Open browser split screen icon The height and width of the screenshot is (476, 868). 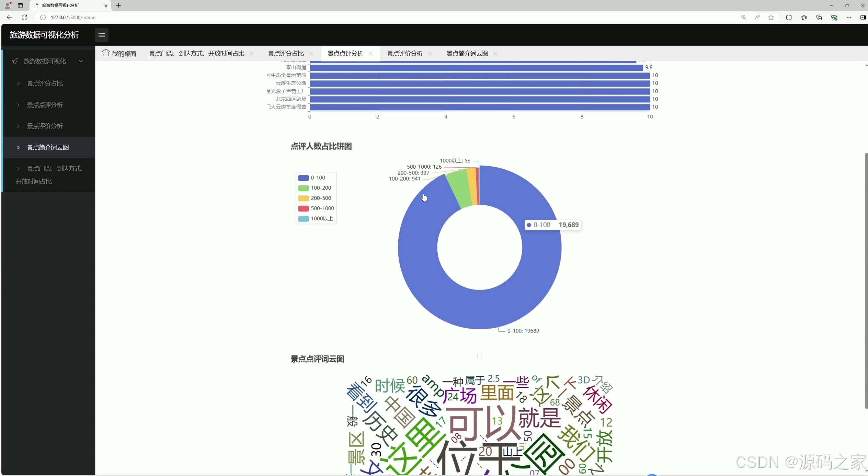click(x=789, y=18)
